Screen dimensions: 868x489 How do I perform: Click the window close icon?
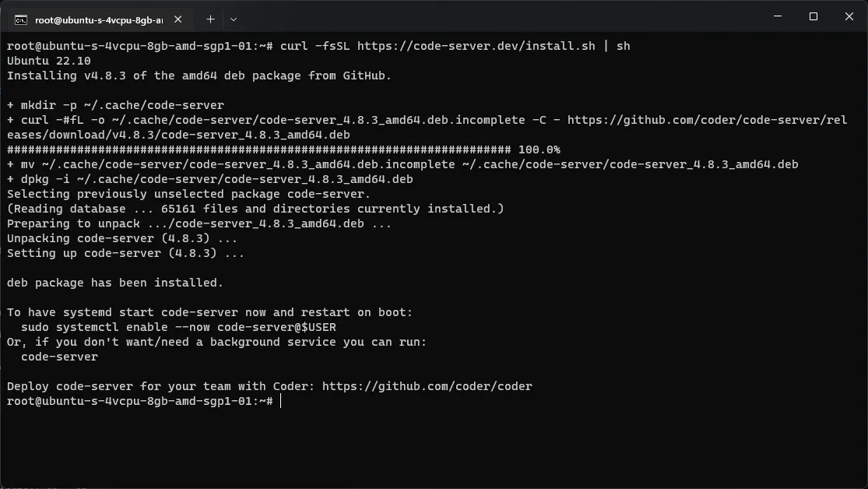(x=848, y=16)
